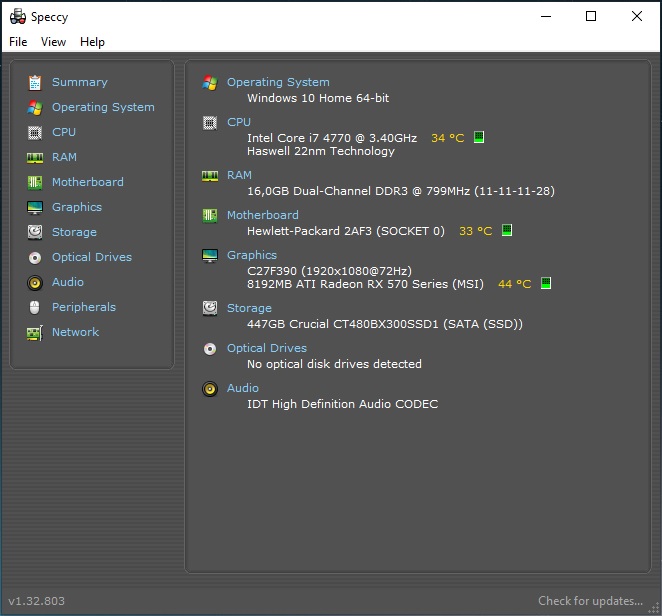
Task: Click the Graphics monitor icon in summary panel
Action: 210,256
